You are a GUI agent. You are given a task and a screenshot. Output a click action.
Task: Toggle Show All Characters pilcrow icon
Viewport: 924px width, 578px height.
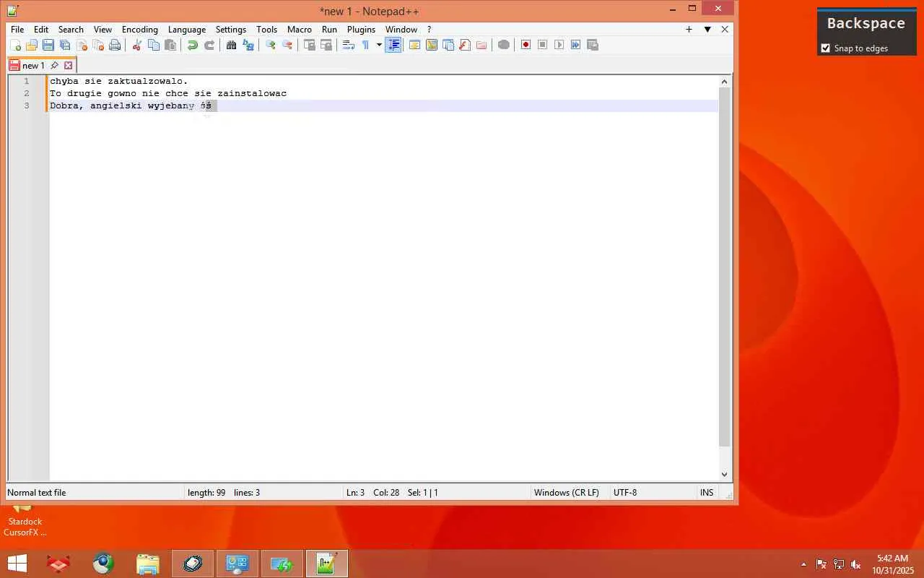tap(365, 45)
